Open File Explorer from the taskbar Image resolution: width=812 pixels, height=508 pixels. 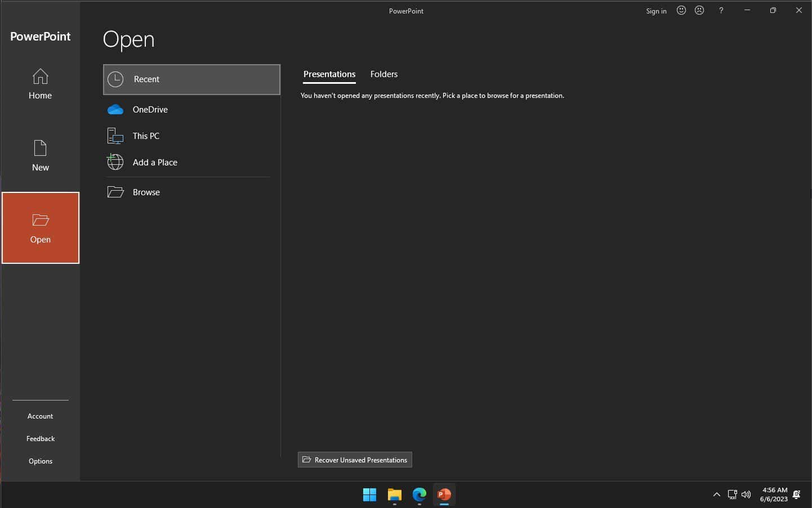(394, 494)
